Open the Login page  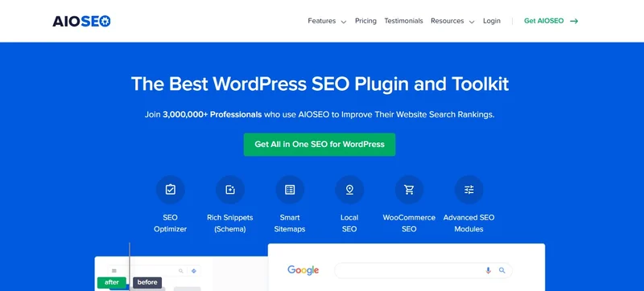coord(492,21)
